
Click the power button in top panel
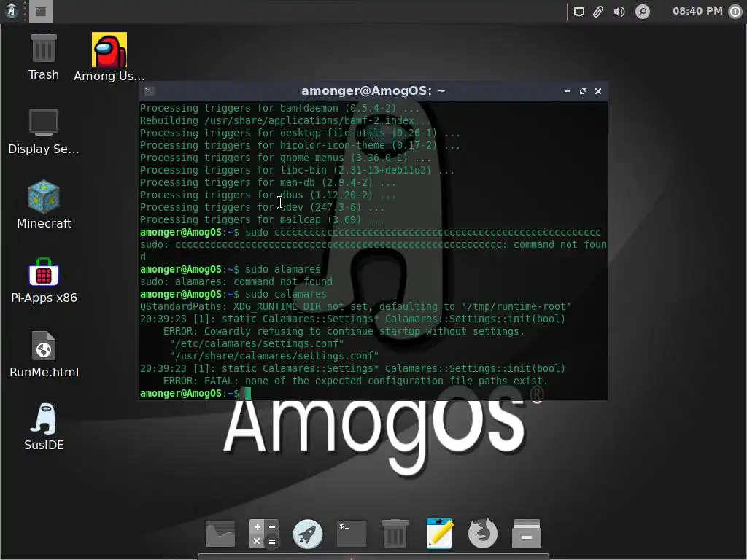(x=735, y=12)
